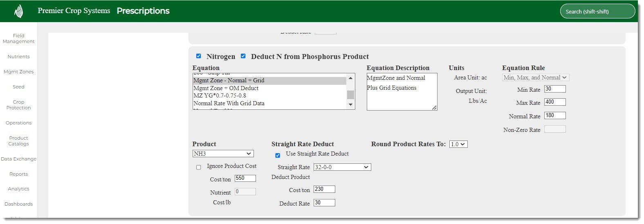The height and width of the screenshot is (224, 644).
Task: Open the NH3 Product dropdown
Action: pos(223,154)
